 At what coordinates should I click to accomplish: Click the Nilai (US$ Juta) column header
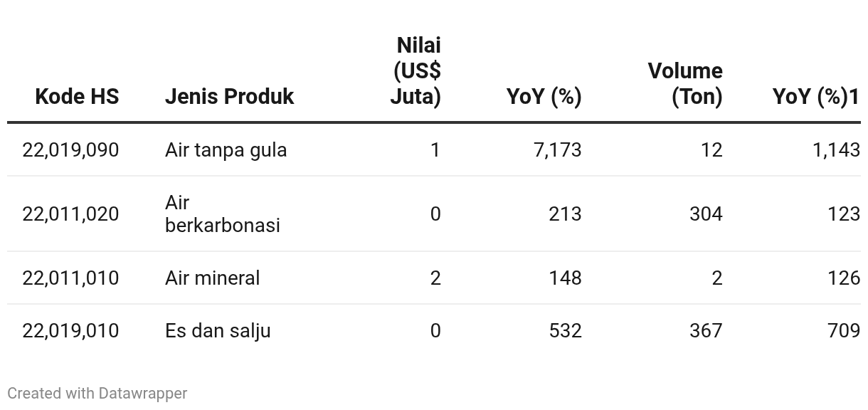coord(416,70)
